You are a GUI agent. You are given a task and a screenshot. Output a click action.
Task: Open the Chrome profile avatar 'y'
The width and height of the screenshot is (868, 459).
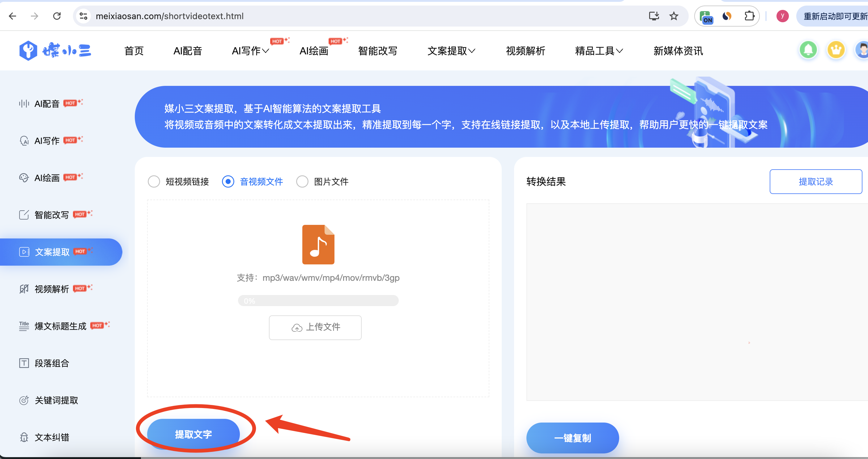click(x=782, y=16)
